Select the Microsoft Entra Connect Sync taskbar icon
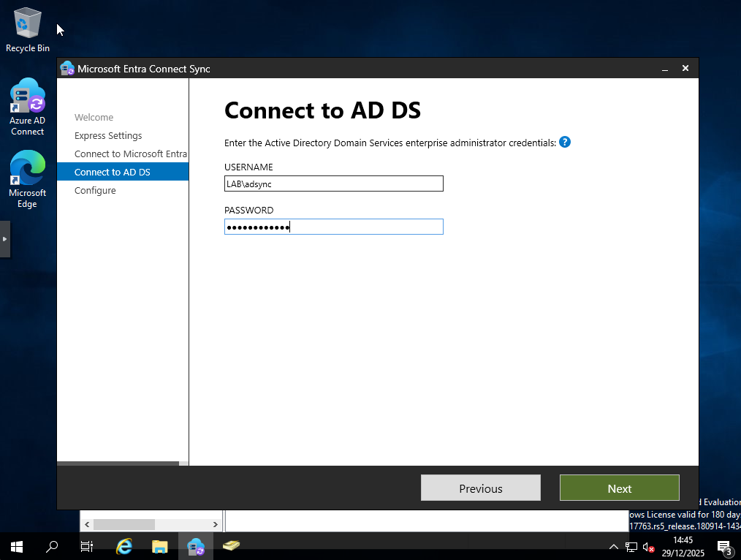 [195, 546]
